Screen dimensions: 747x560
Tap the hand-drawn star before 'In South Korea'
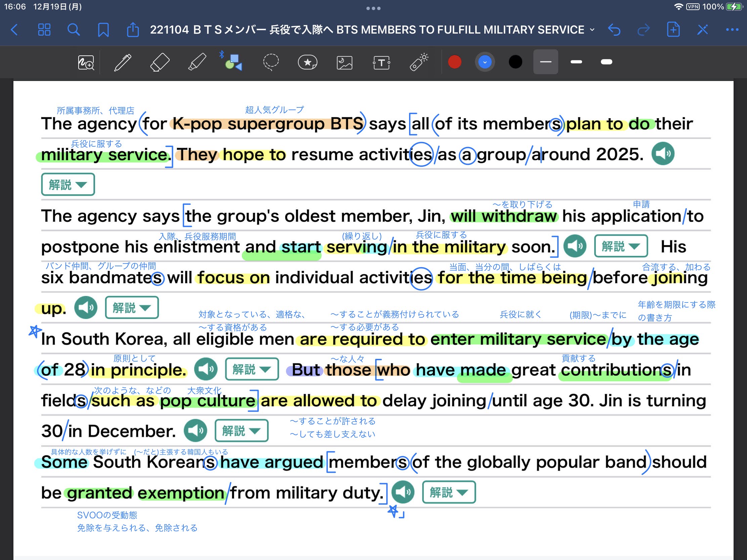point(35,331)
